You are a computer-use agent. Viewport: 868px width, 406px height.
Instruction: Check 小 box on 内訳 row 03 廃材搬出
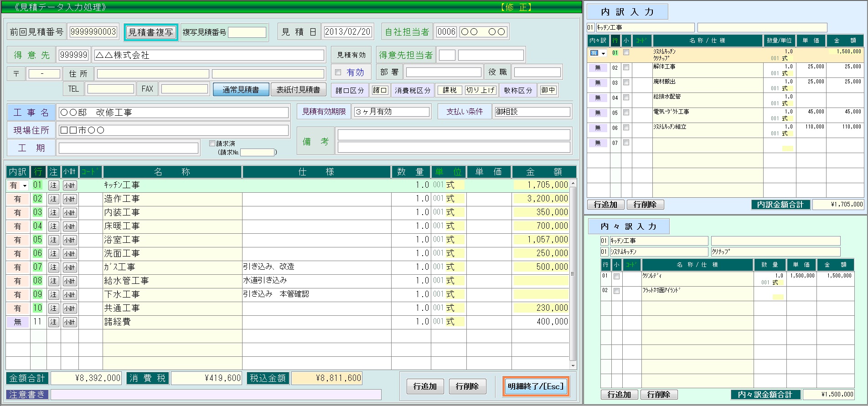[626, 82]
